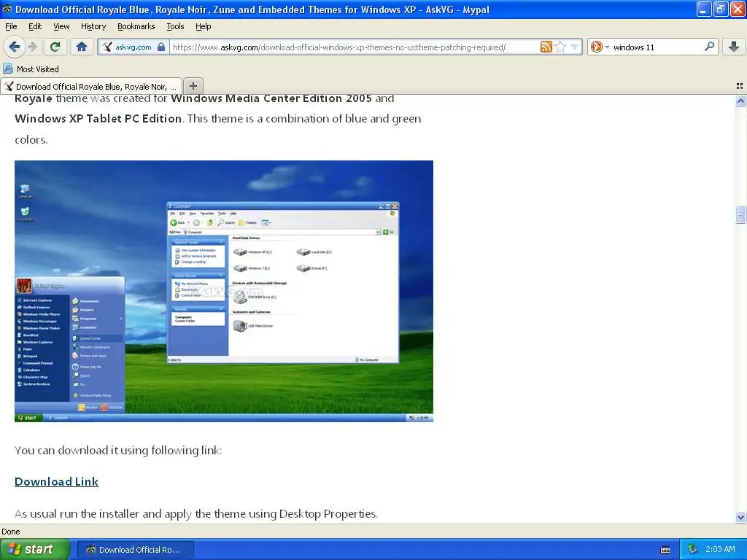Bookmark this page with the star icon
Image resolution: width=747 pixels, height=560 pixels.
pos(561,47)
